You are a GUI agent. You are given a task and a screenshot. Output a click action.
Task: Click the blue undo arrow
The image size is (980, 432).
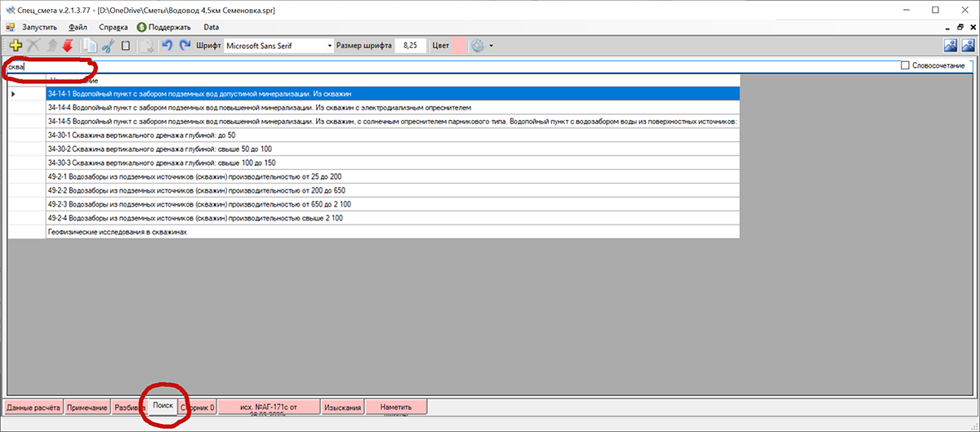[x=167, y=46]
